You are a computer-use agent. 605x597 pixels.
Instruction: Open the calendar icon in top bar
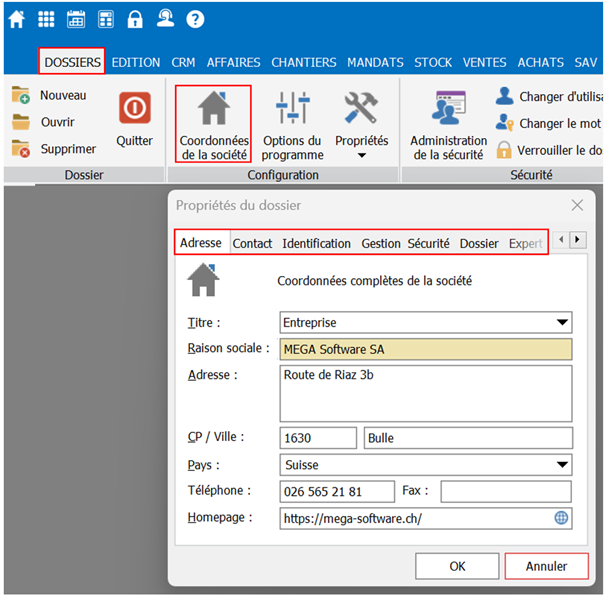pos(76,19)
